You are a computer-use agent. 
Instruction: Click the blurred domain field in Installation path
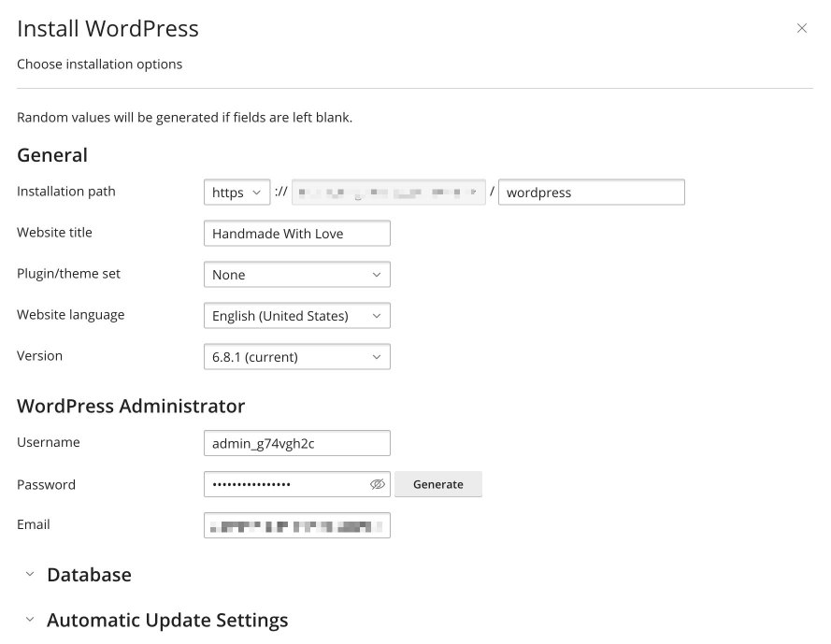(x=389, y=192)
